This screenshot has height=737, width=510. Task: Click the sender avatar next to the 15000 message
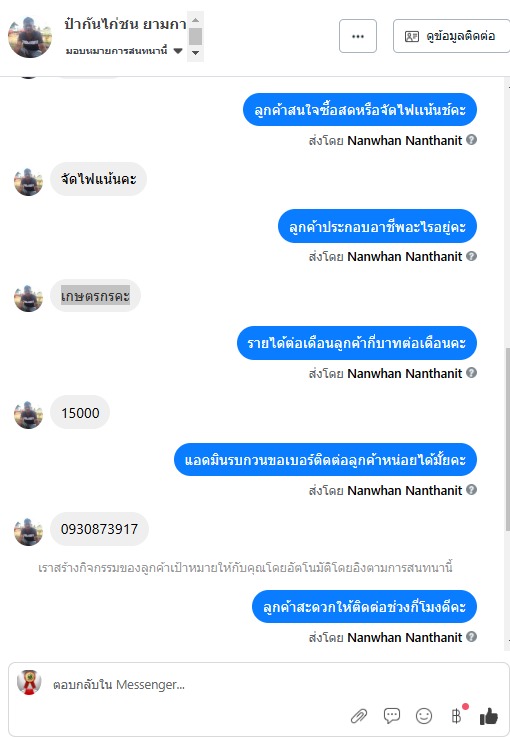point(28,415)
